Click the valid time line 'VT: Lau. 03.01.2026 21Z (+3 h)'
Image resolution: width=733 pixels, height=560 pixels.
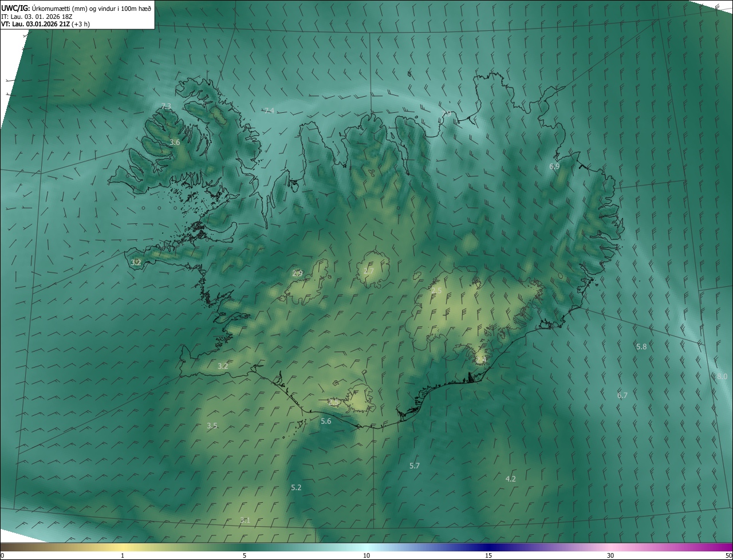tap(45, 24)
